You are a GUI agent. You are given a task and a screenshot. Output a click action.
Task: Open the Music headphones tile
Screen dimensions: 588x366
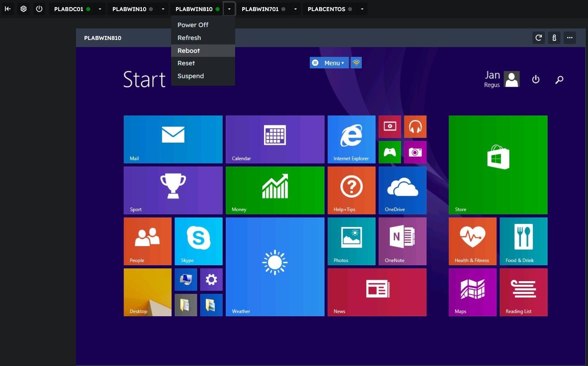(x=415, y=127)
